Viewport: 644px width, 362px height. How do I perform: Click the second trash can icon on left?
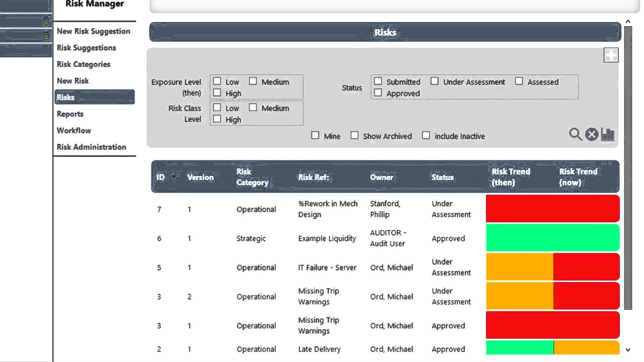[x=46, y=36]
